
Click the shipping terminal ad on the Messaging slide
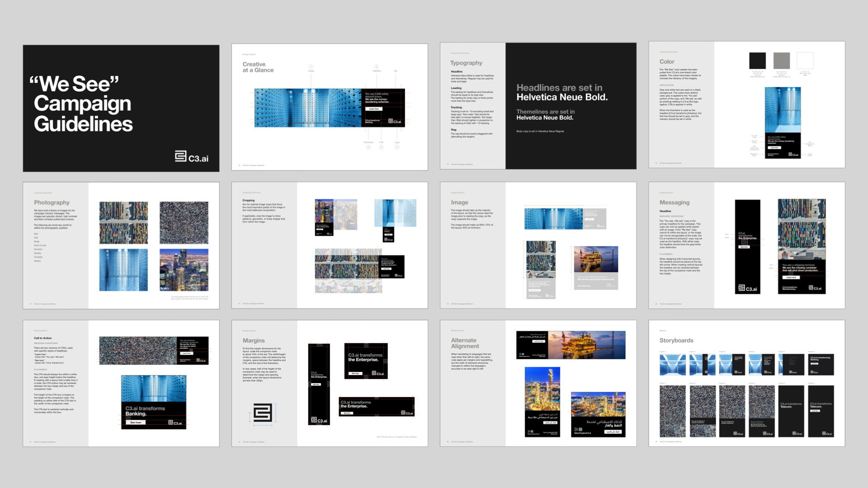[802, 246]
